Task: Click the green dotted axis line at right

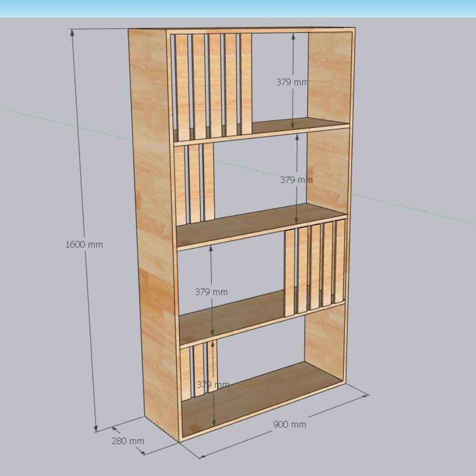Action: point(409,210)
